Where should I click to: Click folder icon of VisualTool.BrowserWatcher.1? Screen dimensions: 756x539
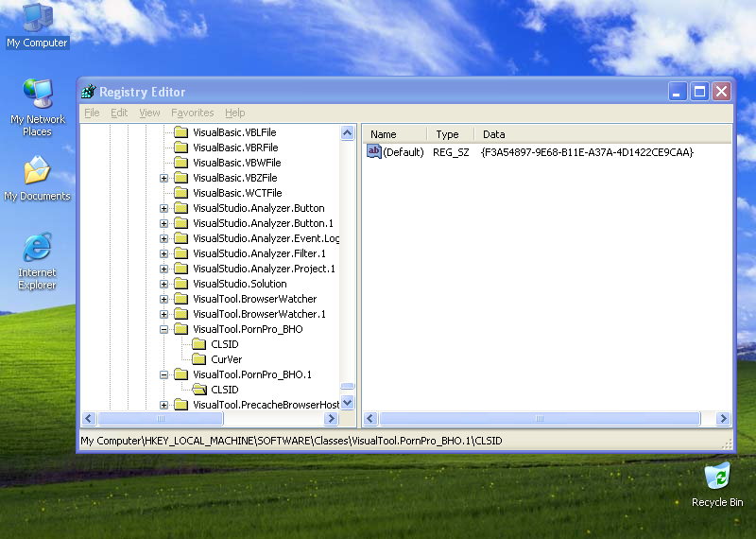pyautogui.click(x=180, y=314)
